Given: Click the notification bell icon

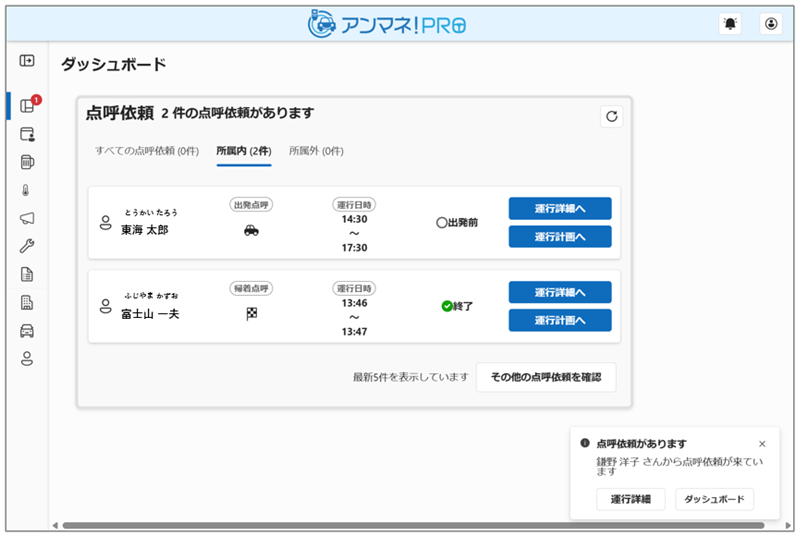Looking at the screenshot, I should [731, 25].
